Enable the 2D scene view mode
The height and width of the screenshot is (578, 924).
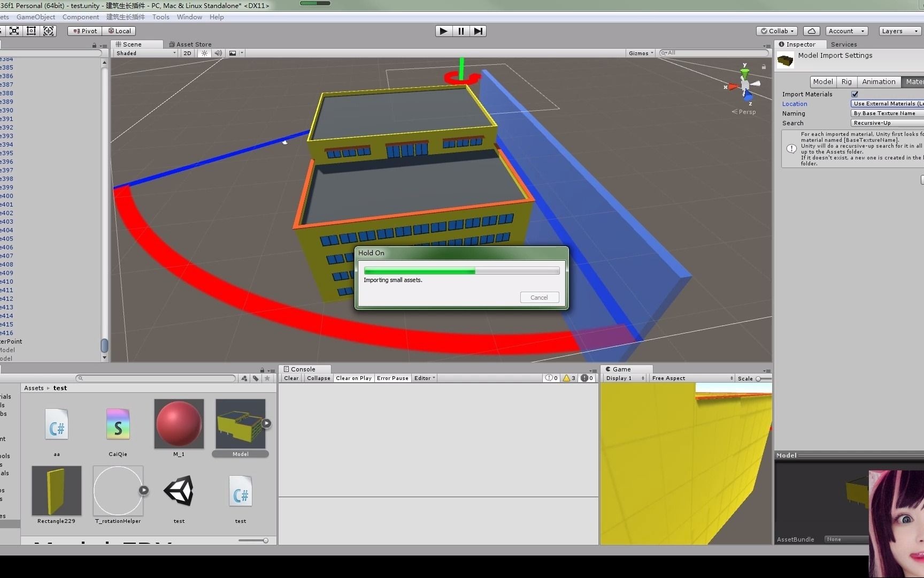point(187,53)
